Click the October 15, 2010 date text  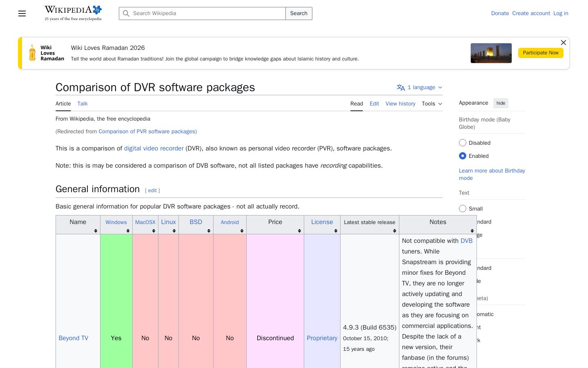365,339
